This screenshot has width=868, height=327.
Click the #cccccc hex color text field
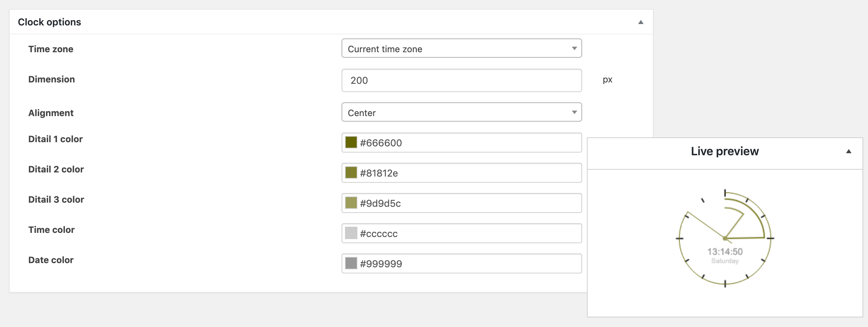coord(469,234)
